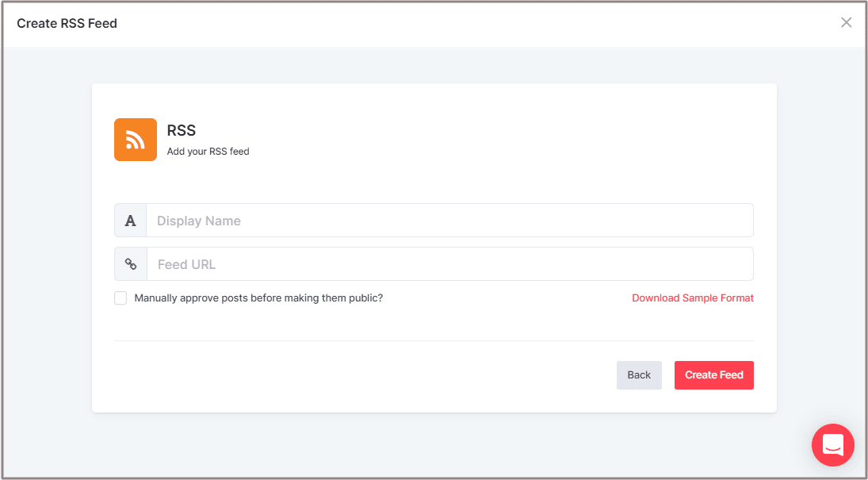Click the 'Create RSS Feed' dialog title
Image resolution: width=868 pixels, height=480 pixels.
pyautogui.click(x=67, y=24)
